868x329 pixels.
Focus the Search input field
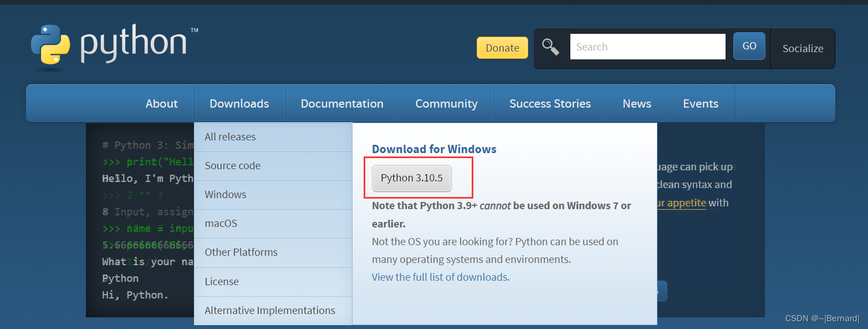[647, 47]
